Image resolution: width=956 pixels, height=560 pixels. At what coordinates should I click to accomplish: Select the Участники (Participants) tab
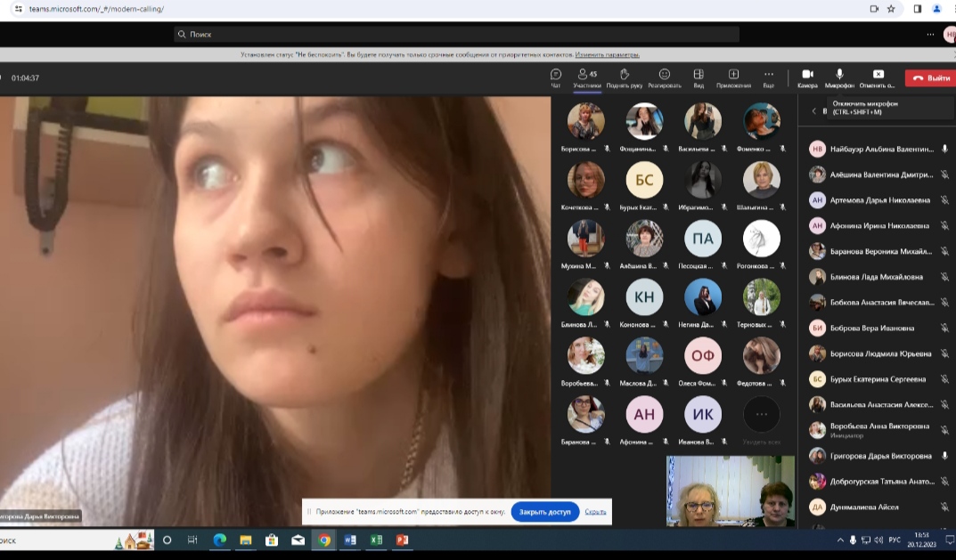(x=586, y=77)
